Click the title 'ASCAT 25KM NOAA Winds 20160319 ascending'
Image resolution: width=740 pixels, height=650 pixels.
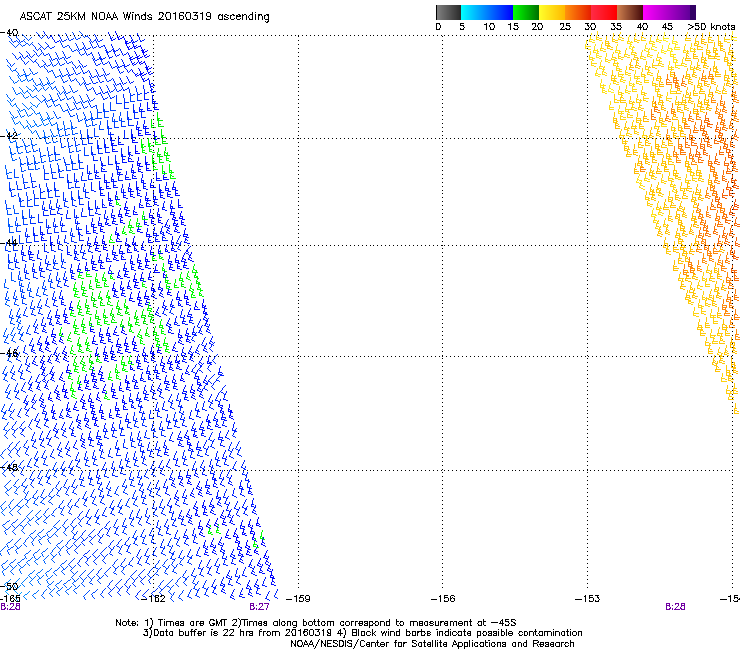[x=144, y=17]
